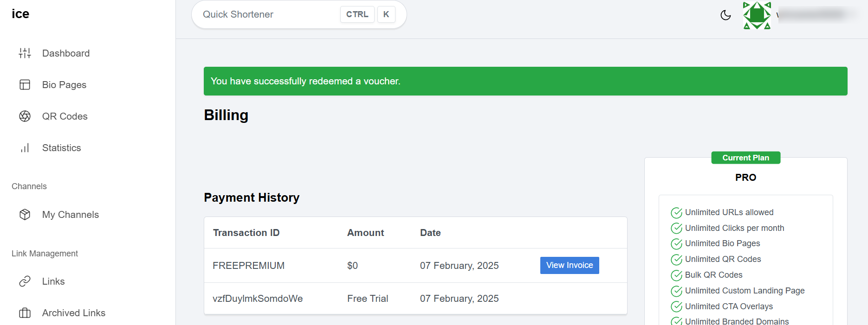868x325 pixels.
Task: Click the ice logo link
Action: tap(20, 14)
